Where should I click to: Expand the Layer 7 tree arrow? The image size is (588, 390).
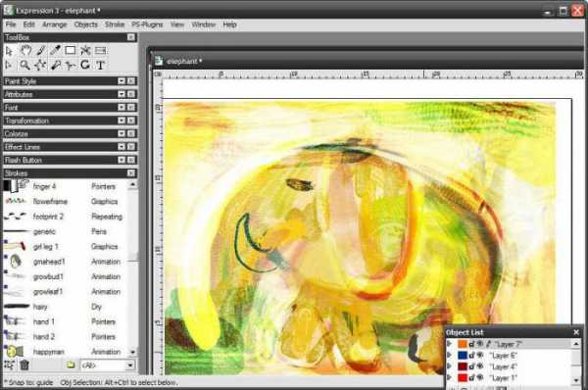(x=449, y=344)
